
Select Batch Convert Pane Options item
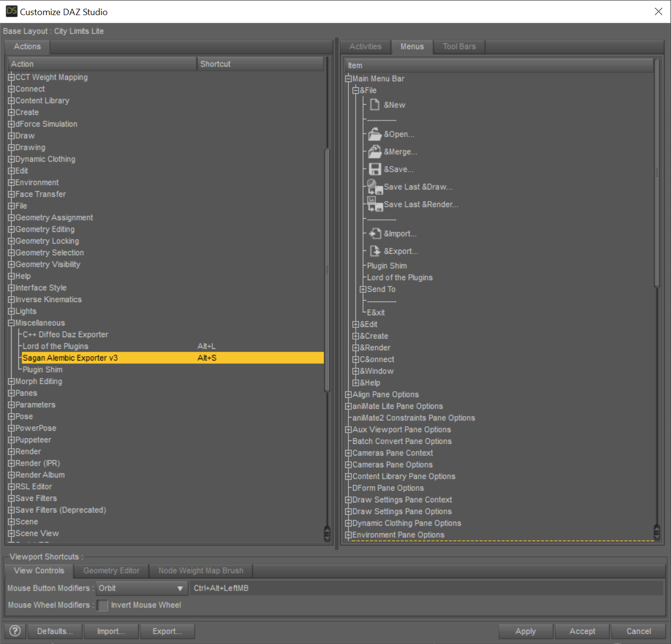[x=402, y=441]
